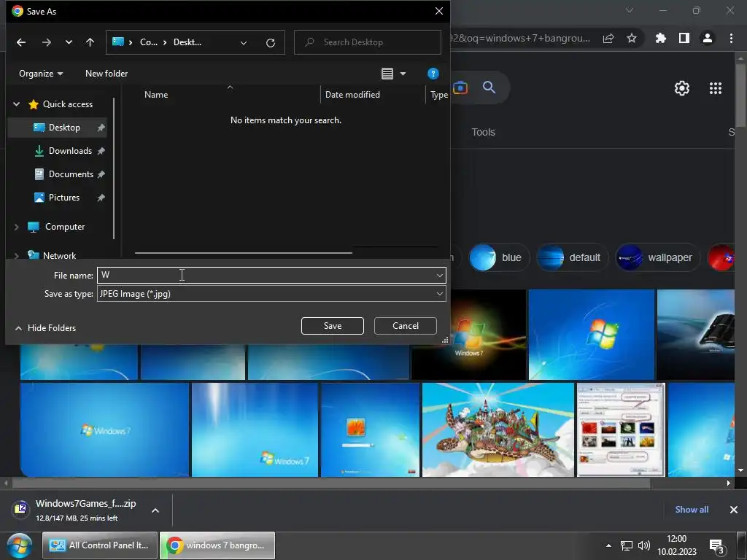The width and height of the screenshot is (747, 560).
Task: Open turtle island illustration thumbnail
Action: pyautogui.click(x=498, y=429)
